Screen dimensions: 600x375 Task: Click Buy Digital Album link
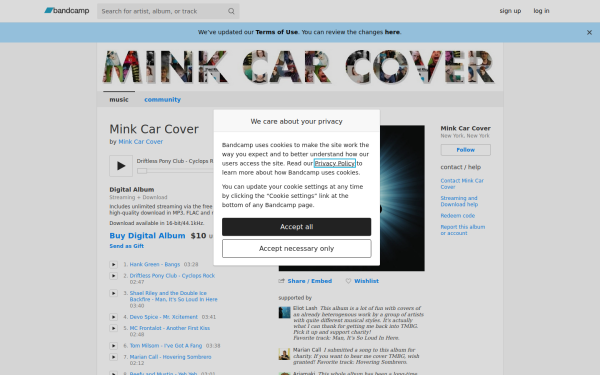(x=147, y=236)
